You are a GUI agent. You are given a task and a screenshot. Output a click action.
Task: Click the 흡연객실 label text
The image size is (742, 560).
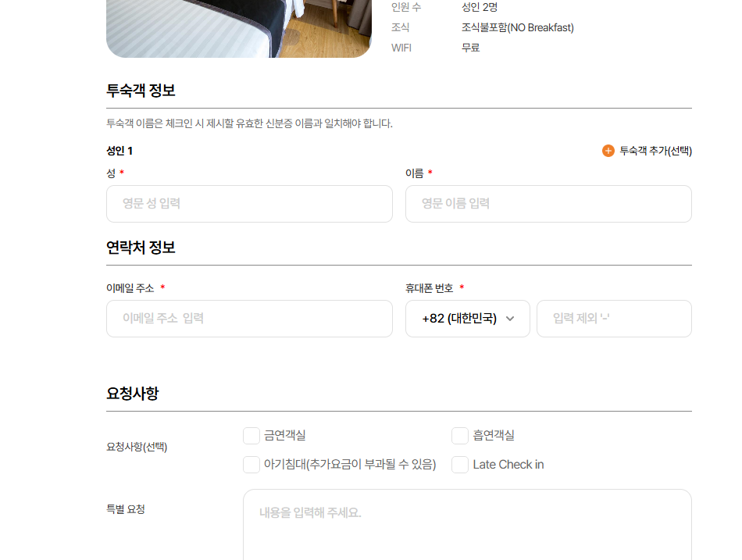coord(494,436)
